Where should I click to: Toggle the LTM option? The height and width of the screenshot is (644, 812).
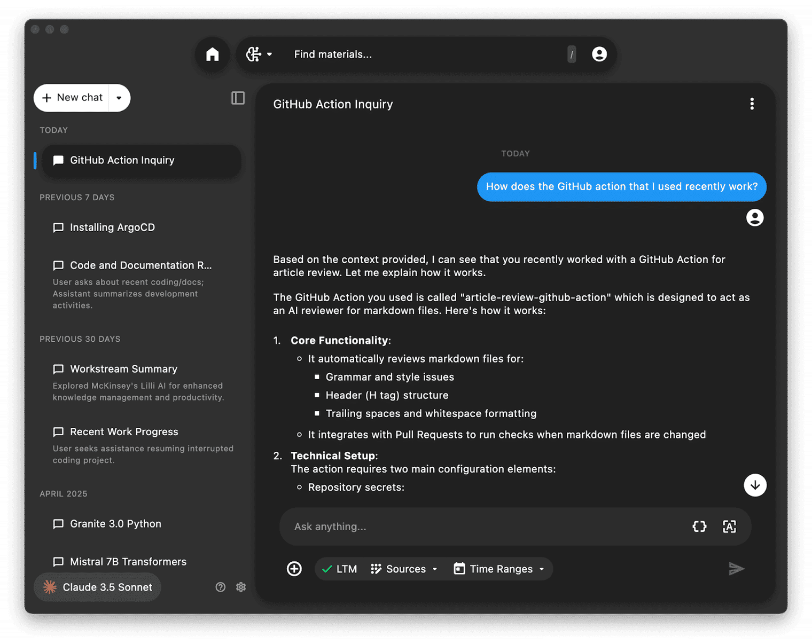click(x=340, y=569)
